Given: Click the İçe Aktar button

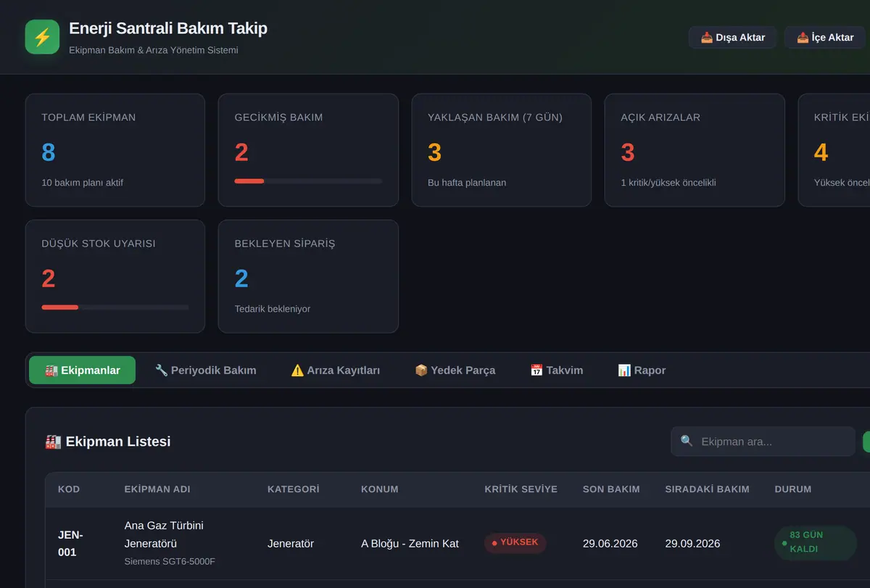Looking at the screenshot, I should [x=825, y=38].
